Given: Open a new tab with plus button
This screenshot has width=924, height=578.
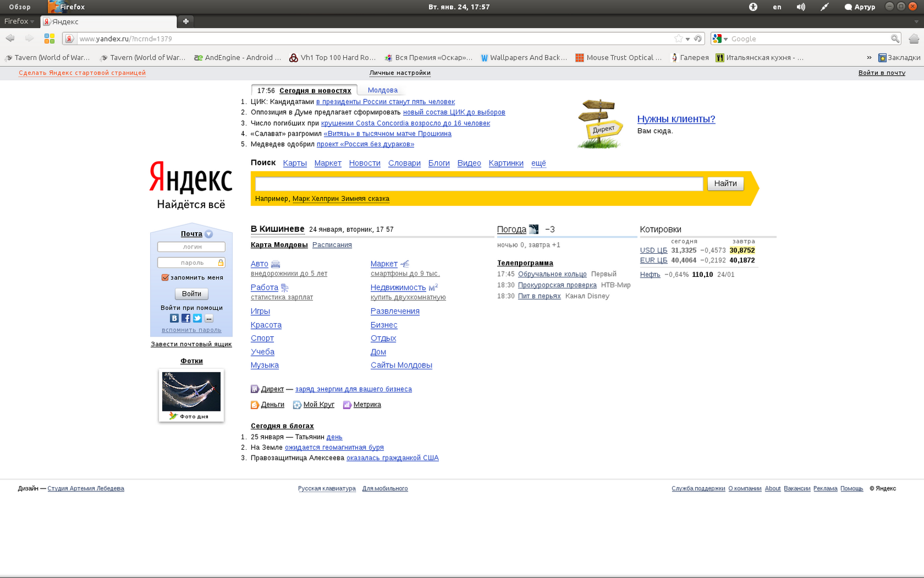Looking at the screenshot, I should tap(186, 21).
